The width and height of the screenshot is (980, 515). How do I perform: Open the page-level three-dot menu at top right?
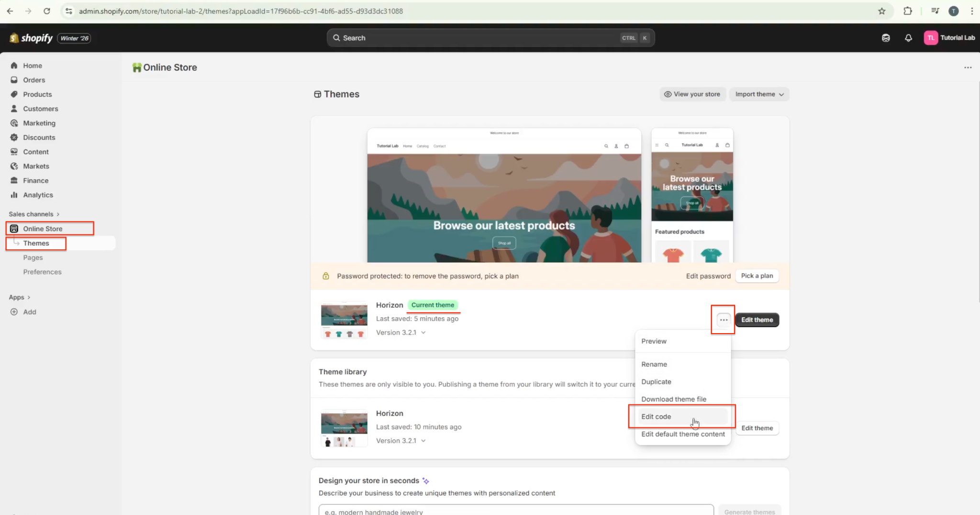coord(968,67)
